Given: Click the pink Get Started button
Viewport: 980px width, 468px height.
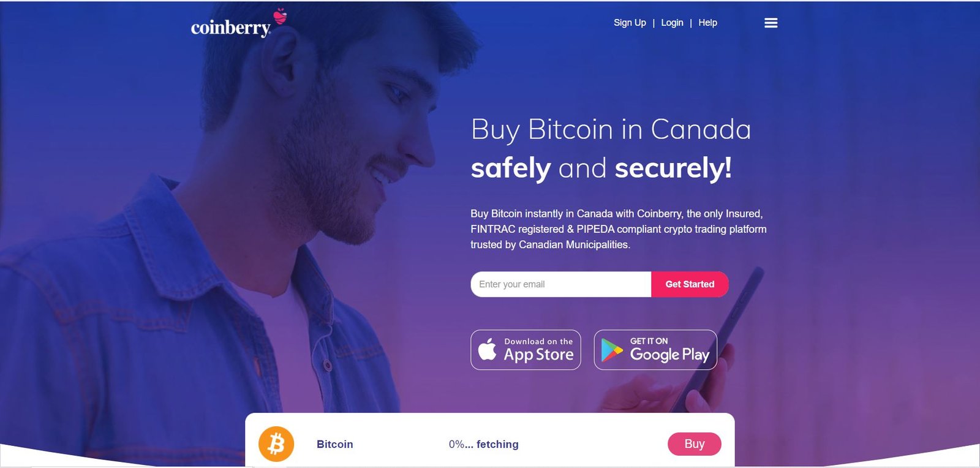Looking at the screenshot, I should coord(690,284).
